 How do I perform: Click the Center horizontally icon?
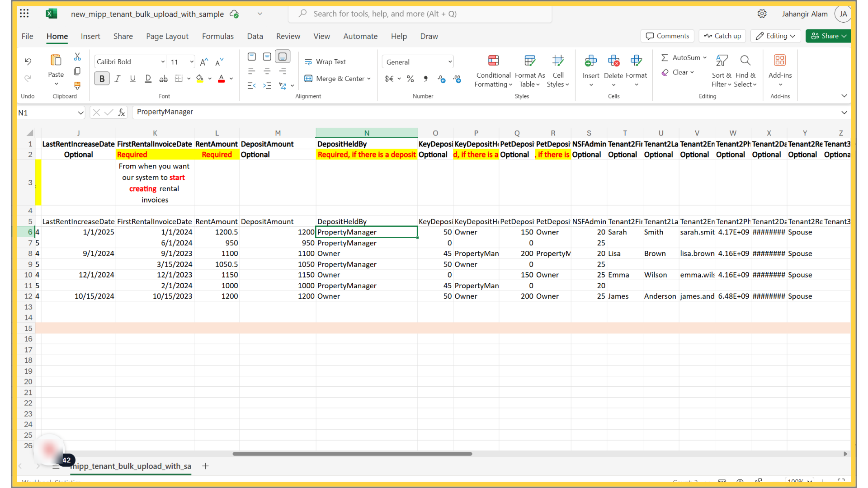click(267, 71)
